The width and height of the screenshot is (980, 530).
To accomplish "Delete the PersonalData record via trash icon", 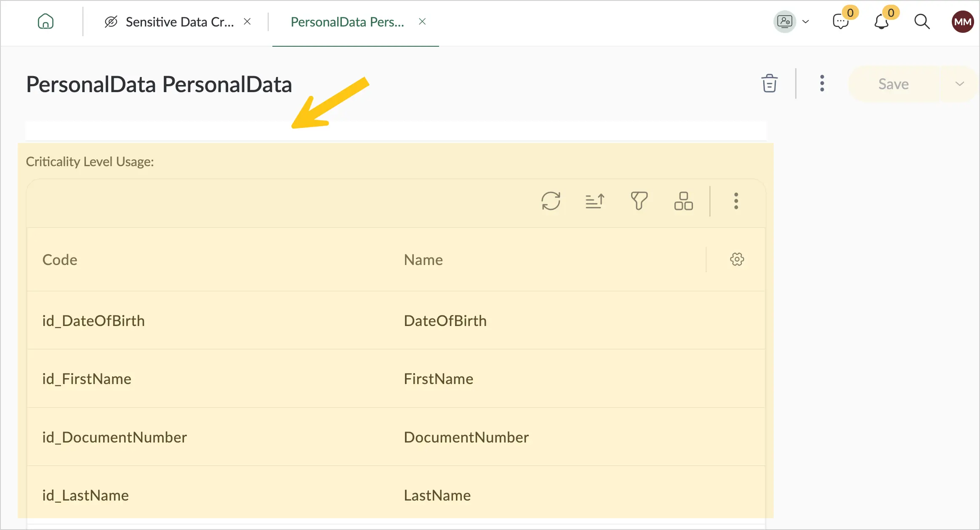I will coord(769,83).
